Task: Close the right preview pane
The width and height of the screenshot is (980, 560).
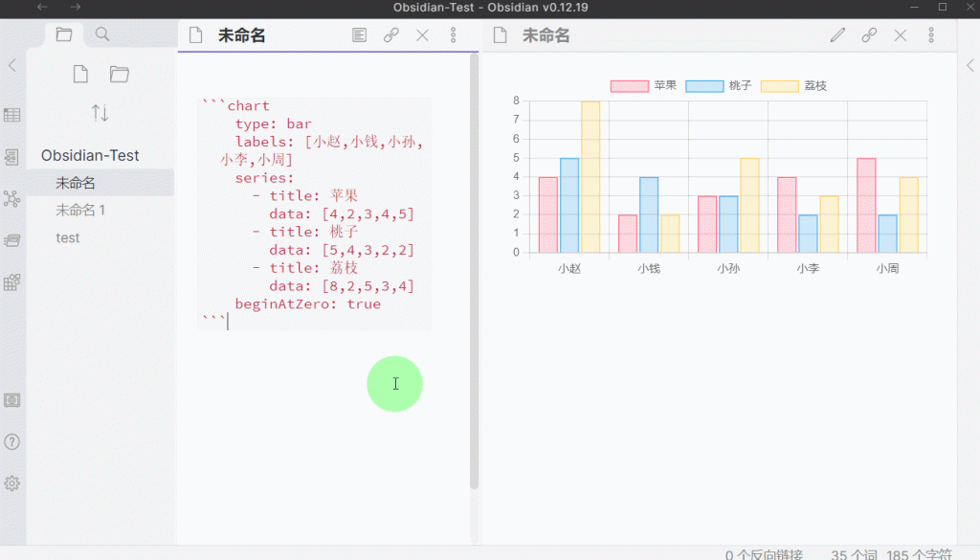Action: click(900, 35)
